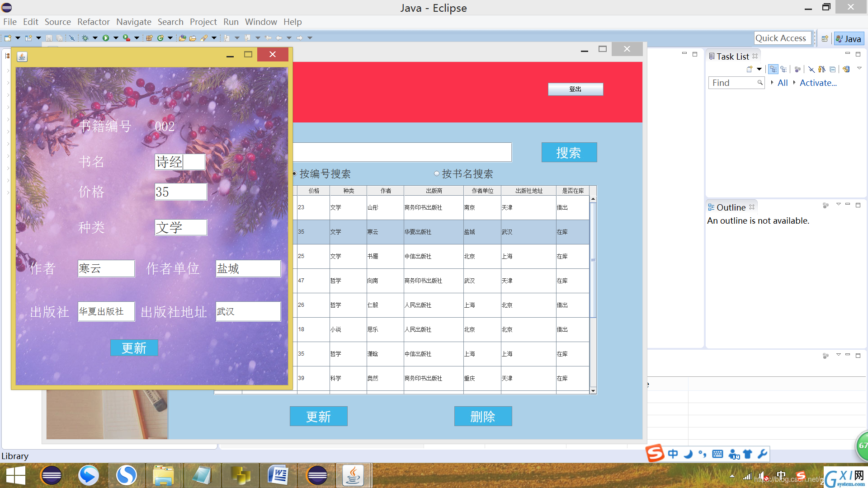Expand the Activate perspectives dropdown
This screenshot has height=488, width=868.
(x=798, y=83)
